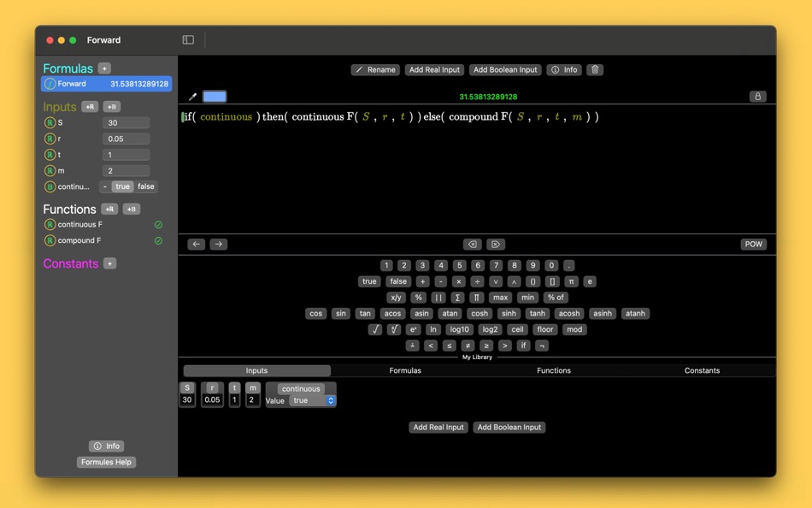Move cursor left with arrow button
The width and height of the screenshot is (812, 508).
pos(197,244)
